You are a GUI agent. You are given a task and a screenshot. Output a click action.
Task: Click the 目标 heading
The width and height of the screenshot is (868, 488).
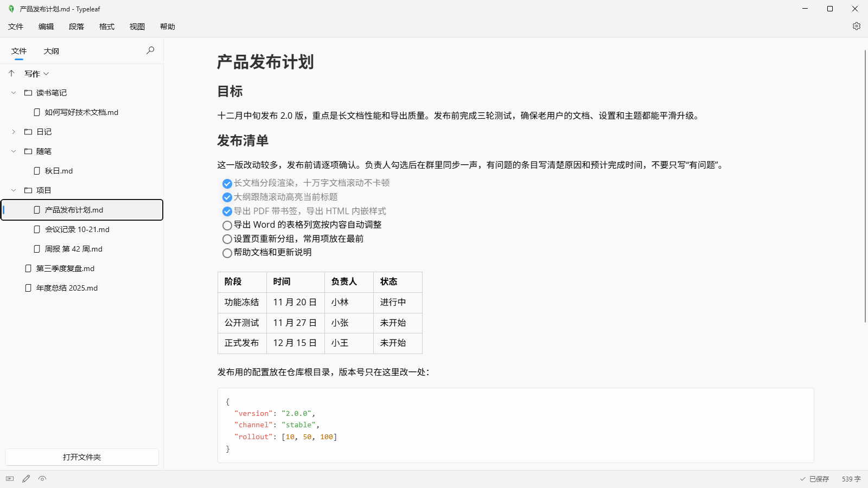coord(230,91)
